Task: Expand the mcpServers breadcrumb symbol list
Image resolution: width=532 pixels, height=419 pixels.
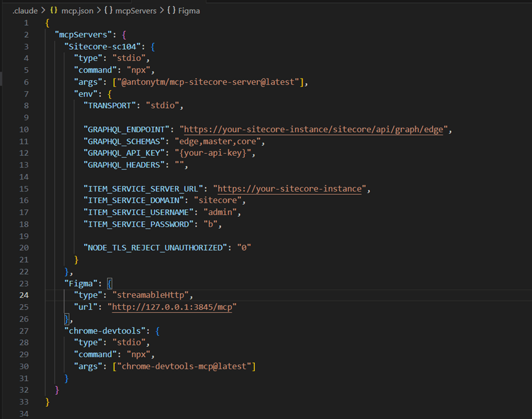Action: 136,11
